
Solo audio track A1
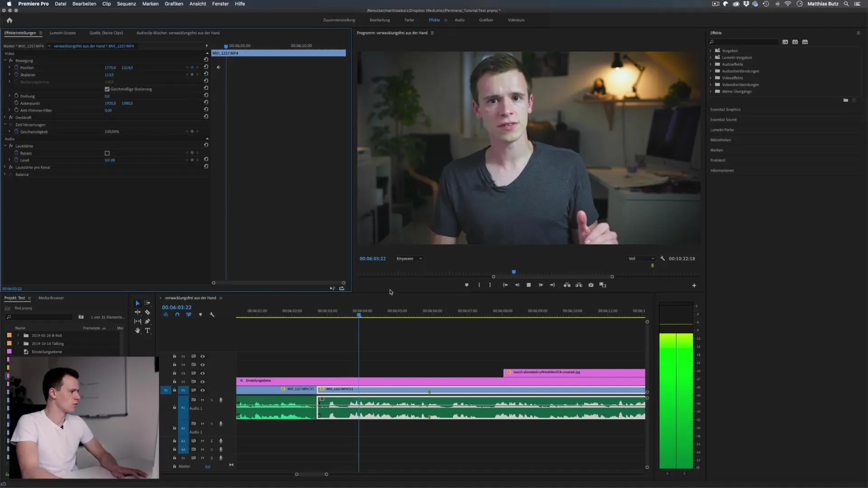[211, 400]
